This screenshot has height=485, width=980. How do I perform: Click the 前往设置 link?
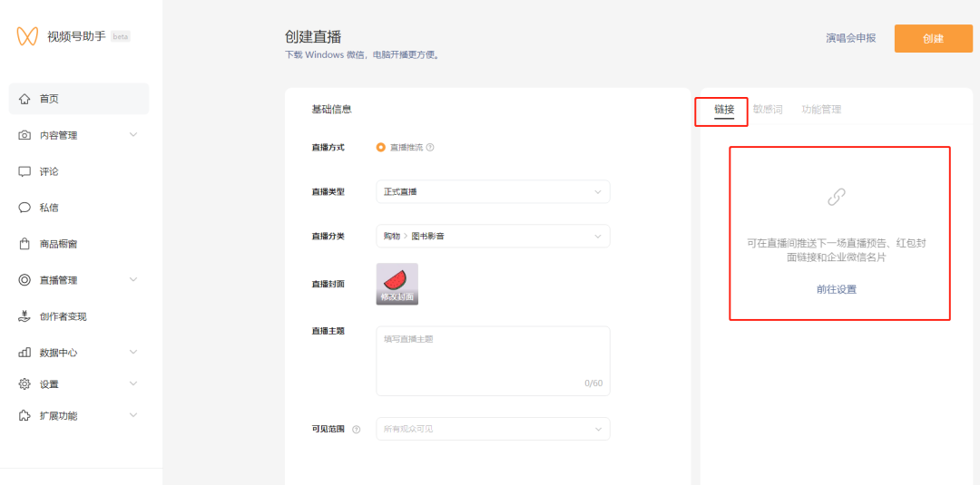tap(837, 289)
